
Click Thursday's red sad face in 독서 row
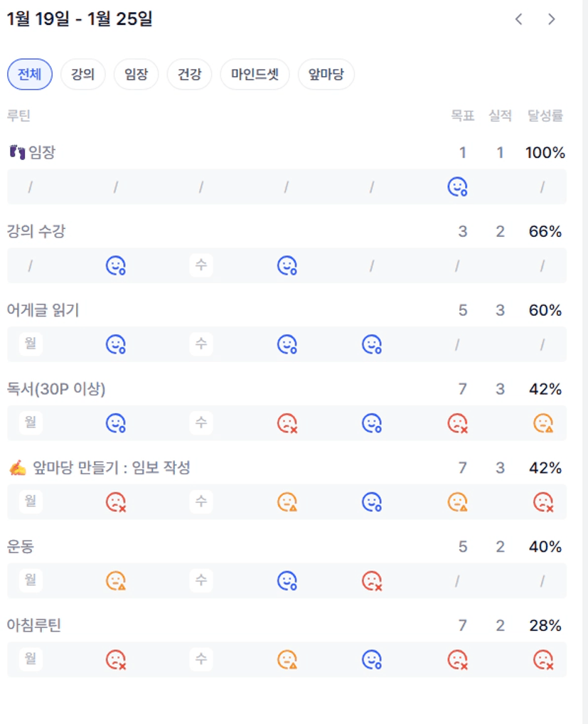tap(287, 424)
